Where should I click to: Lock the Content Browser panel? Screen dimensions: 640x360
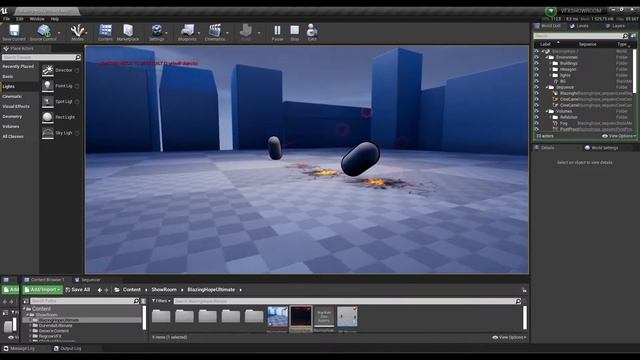tap(524, 290)
